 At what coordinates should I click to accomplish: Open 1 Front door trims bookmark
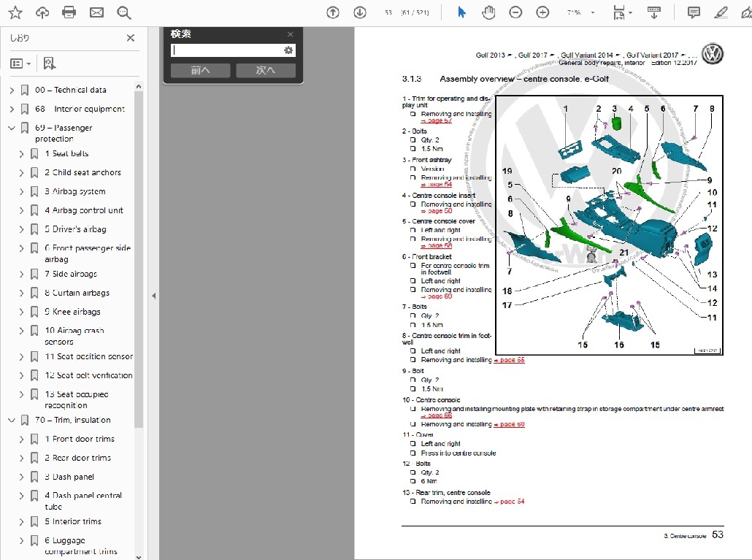(x=80, y=440)
